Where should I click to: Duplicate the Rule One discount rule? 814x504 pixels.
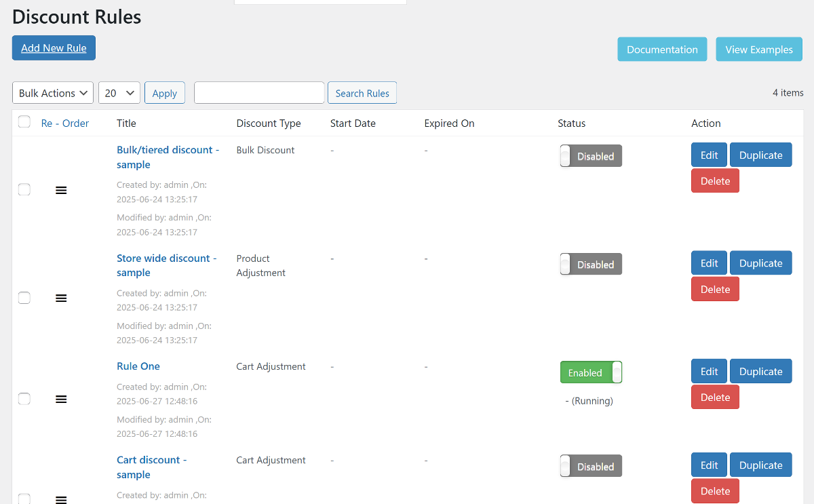click(760, 372)
